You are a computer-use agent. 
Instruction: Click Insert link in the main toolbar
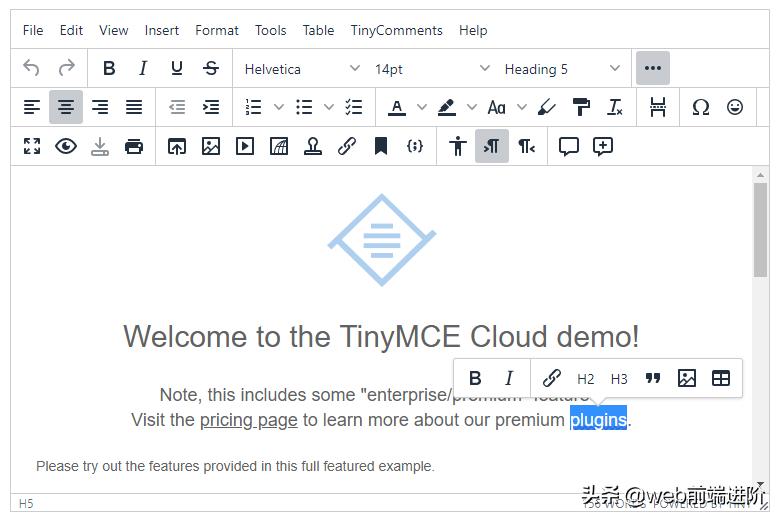click(x=347, y=146)
